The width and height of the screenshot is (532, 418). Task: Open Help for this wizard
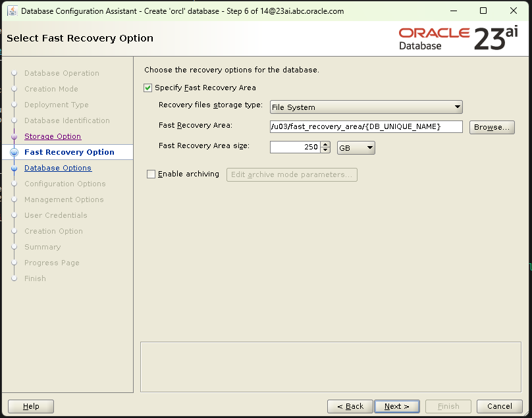tap(31, 406)
